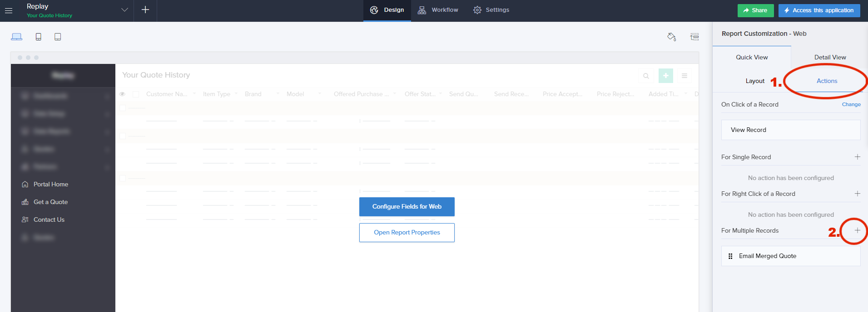Open the Workflow tab
The image size is (868, 312).
pos(438,10)
